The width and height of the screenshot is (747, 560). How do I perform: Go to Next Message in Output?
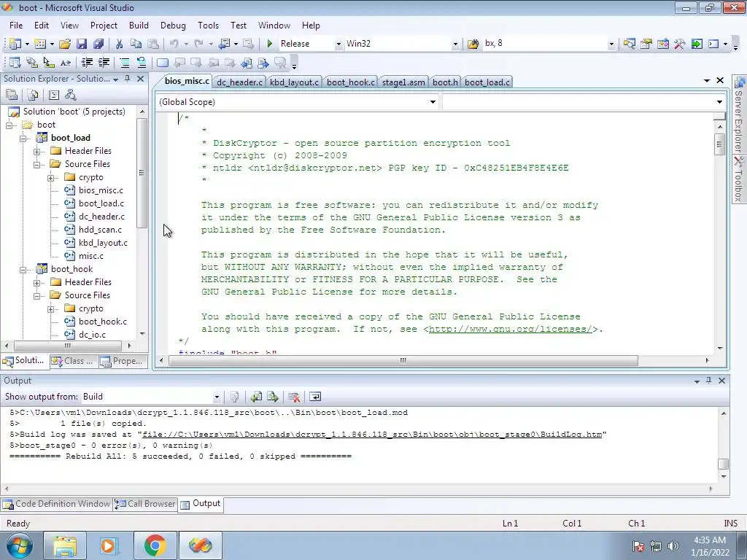tap(273, 397)
